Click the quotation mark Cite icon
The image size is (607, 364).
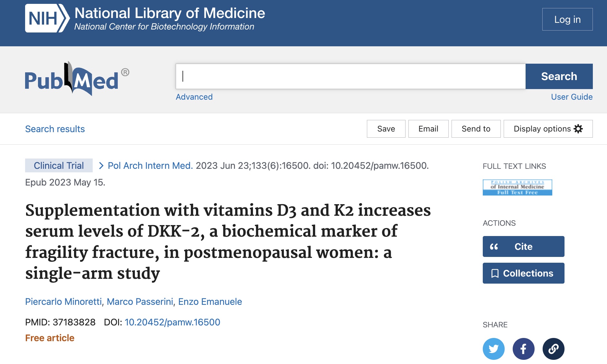(494, 247)
